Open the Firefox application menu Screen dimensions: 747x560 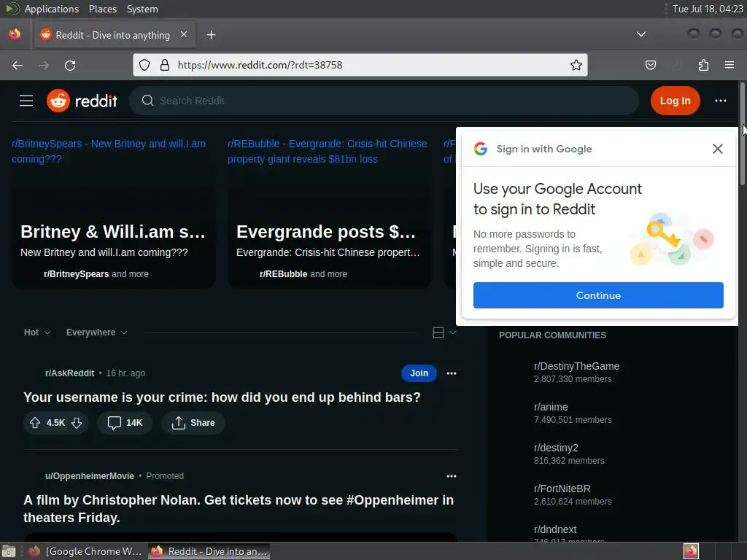729,65
